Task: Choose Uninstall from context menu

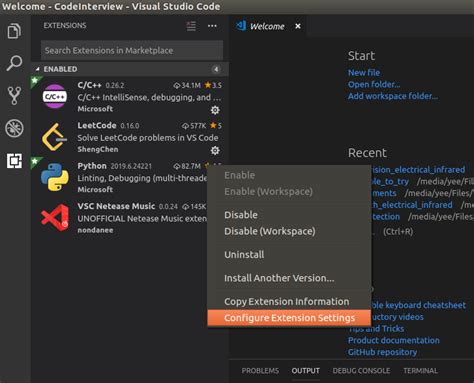Action: click(289, 254)
